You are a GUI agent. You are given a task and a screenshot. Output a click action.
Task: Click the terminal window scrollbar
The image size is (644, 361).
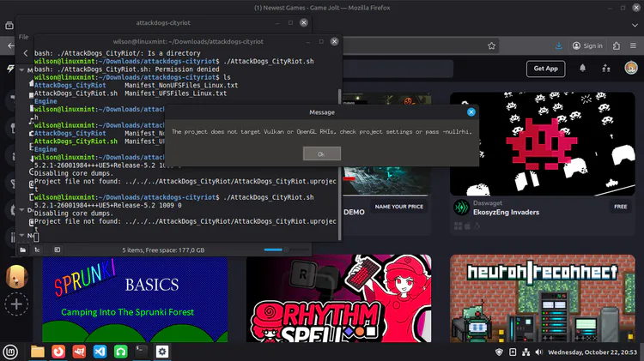click(x=340, y=164)
